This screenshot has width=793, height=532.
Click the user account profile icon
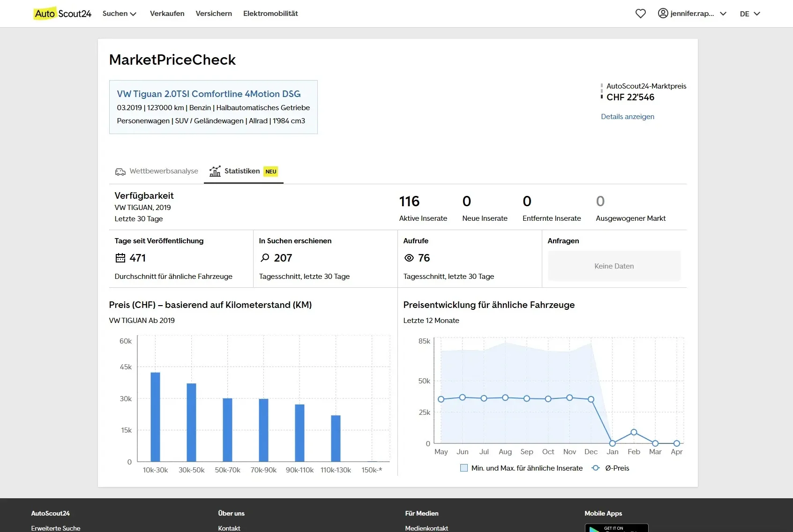[663, 13]
